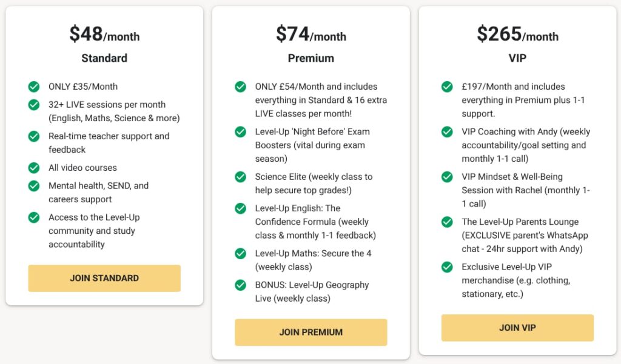Click the Join Standard button
This screenshot has height=364, width=621.
(104, 278)
